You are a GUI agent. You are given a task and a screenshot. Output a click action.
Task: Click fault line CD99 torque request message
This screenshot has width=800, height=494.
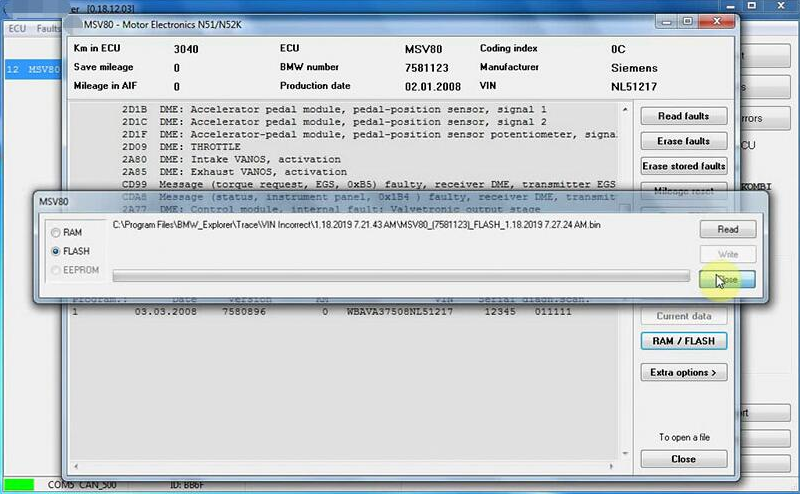[x=368, y=184]
